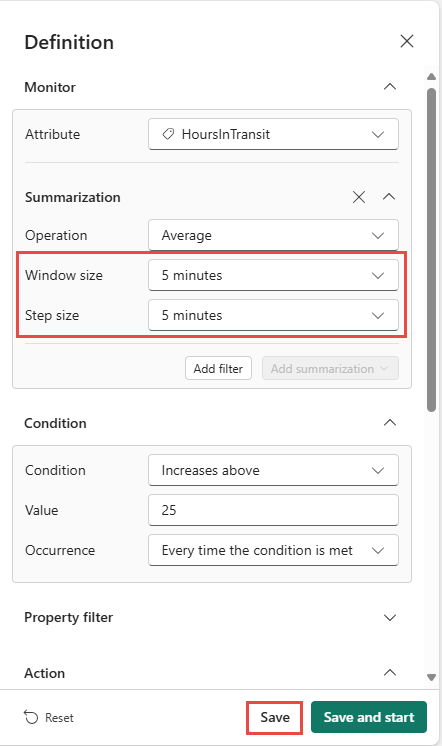Screen dimensions: 442x746
Task: Collapse the Condition section chevron
Action: (x=390, y=422)
